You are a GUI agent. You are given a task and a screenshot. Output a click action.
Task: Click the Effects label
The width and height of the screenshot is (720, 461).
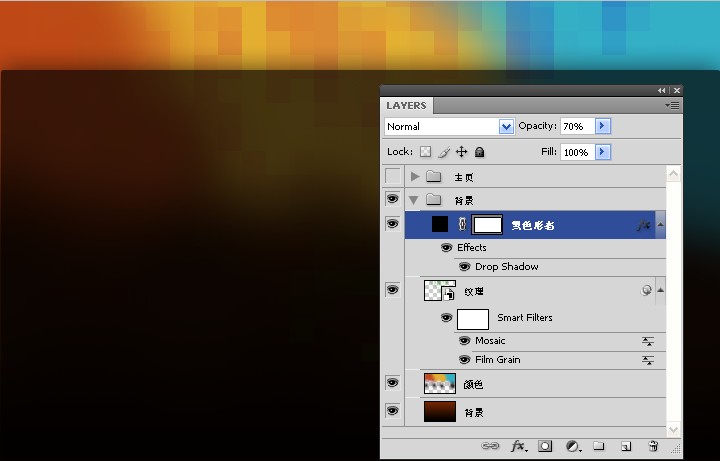click(472, 247)
